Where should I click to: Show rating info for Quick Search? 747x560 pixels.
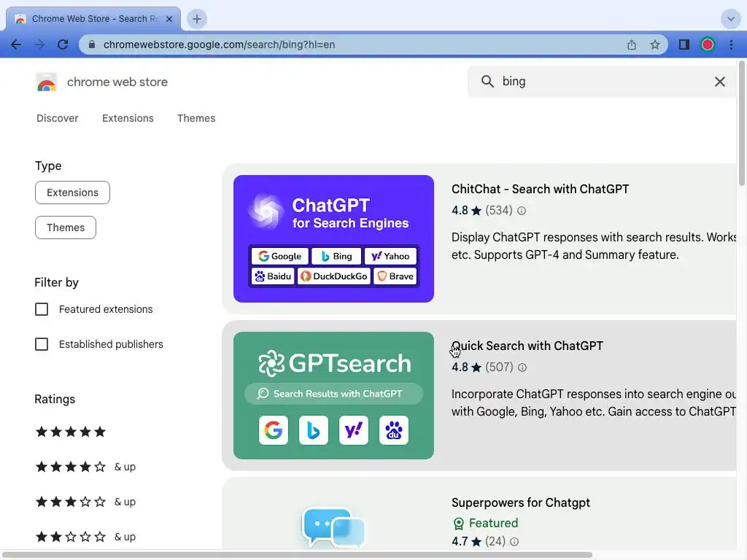point(522,367)
